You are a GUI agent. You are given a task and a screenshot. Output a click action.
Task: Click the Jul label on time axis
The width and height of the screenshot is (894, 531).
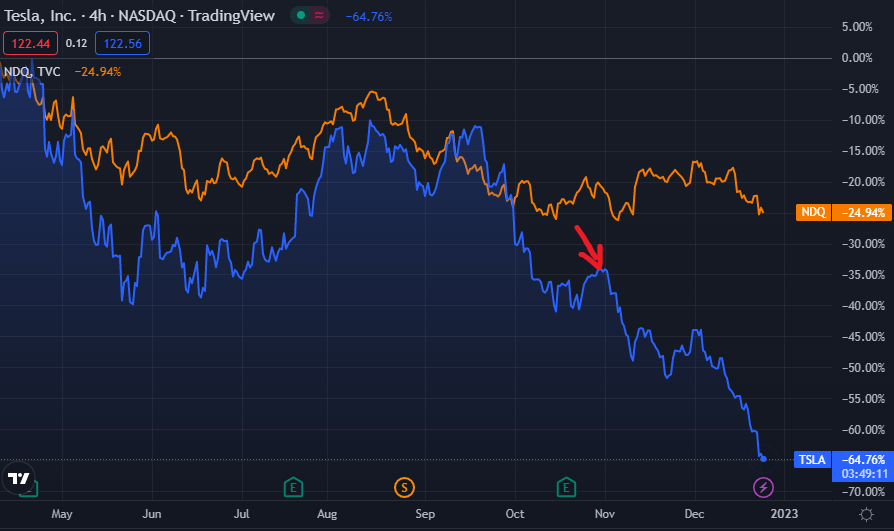point(242,514)
